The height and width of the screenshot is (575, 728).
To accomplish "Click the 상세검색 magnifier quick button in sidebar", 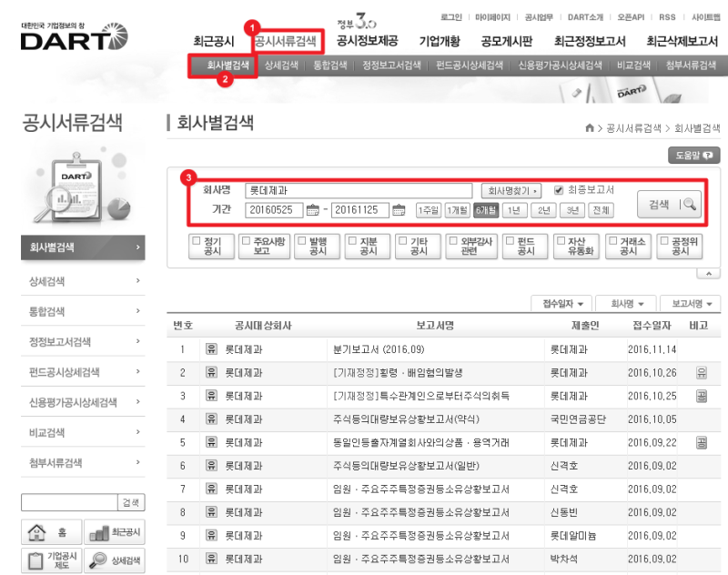I will pos(115,560).
